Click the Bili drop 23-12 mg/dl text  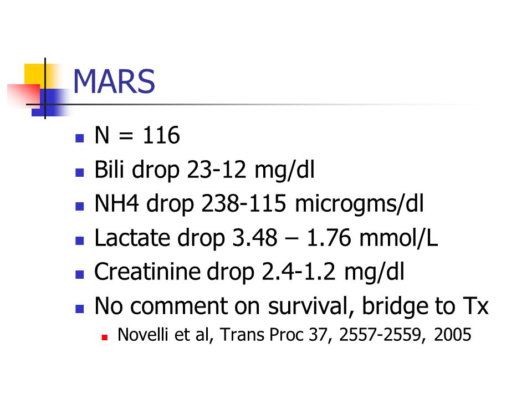click(204, 170)
